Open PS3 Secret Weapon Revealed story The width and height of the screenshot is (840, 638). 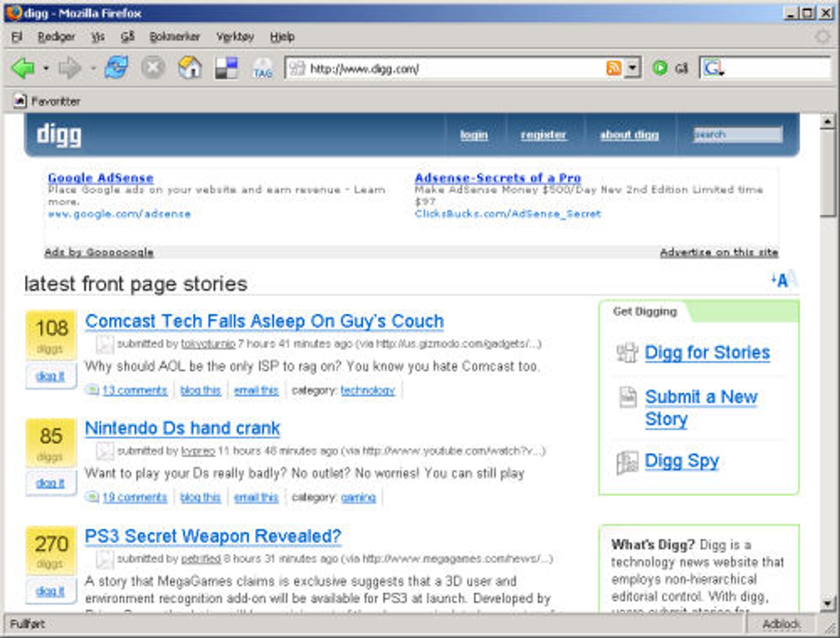pyautogui.click(x=213, y=536)
